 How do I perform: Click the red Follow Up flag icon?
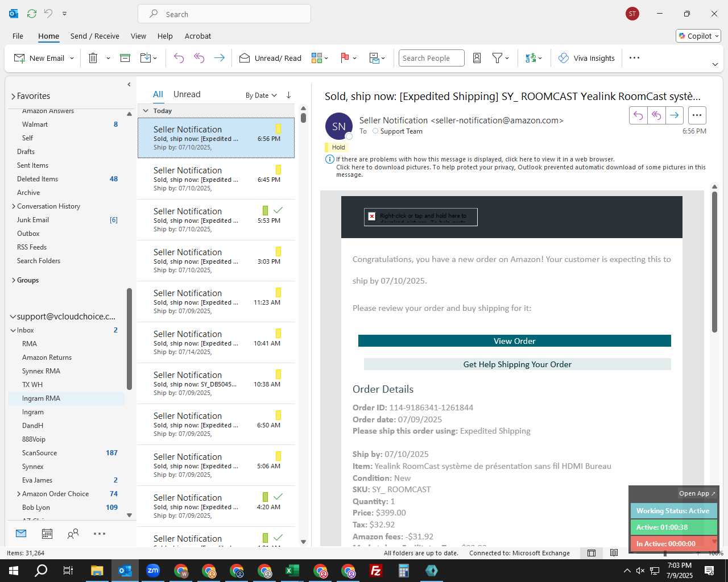345,58
